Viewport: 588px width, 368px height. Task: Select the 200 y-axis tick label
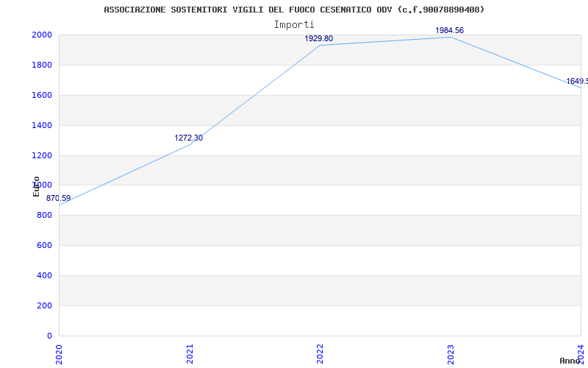[x=44, y=305]
